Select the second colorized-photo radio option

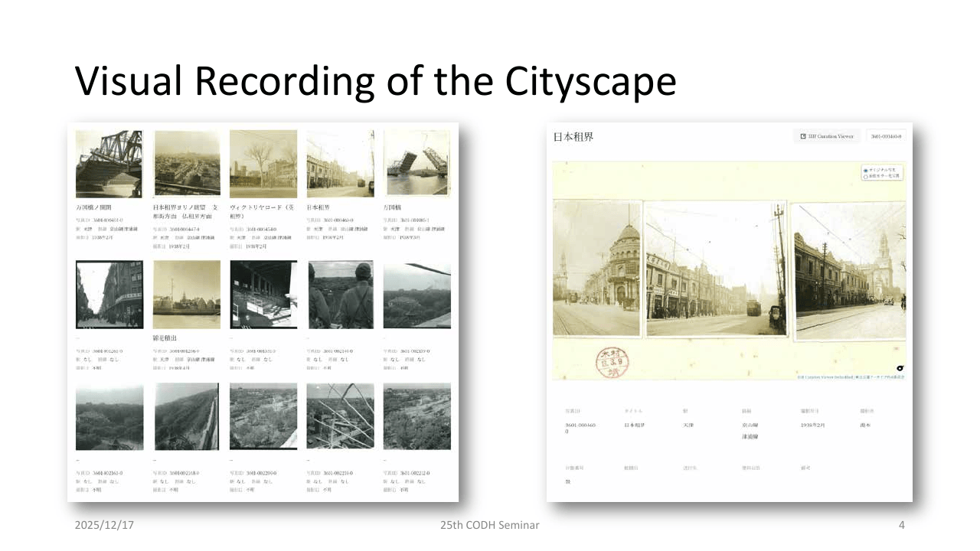(865, 176)
